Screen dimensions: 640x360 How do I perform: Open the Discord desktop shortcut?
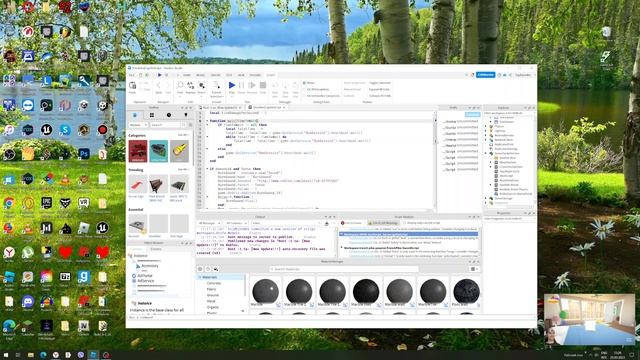pyautogui.click(x=28, y=302)
